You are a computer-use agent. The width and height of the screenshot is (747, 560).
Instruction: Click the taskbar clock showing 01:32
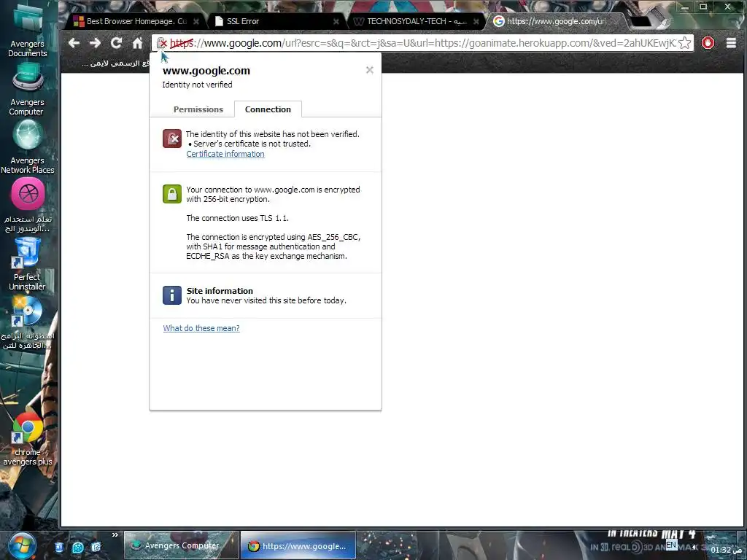[726, 550]
